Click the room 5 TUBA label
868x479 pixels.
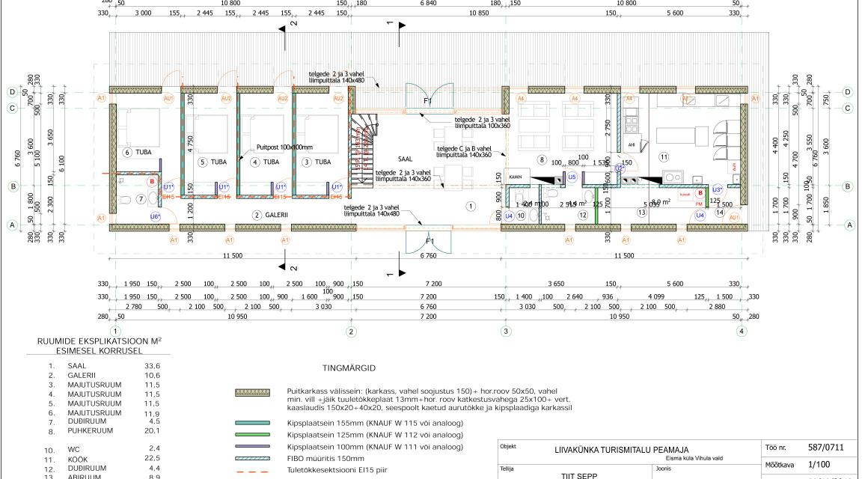coord(218,162)
